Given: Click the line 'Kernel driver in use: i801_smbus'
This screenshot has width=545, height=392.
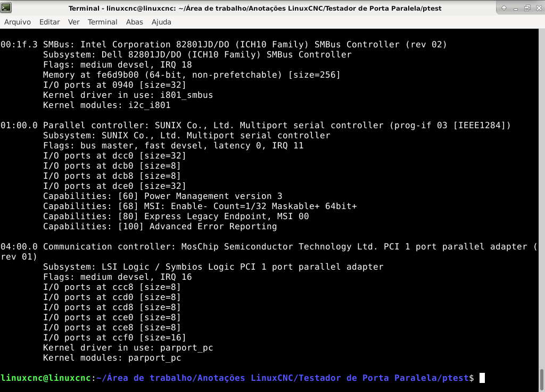Looking at the screenshot, I should [x=128, y=95].
